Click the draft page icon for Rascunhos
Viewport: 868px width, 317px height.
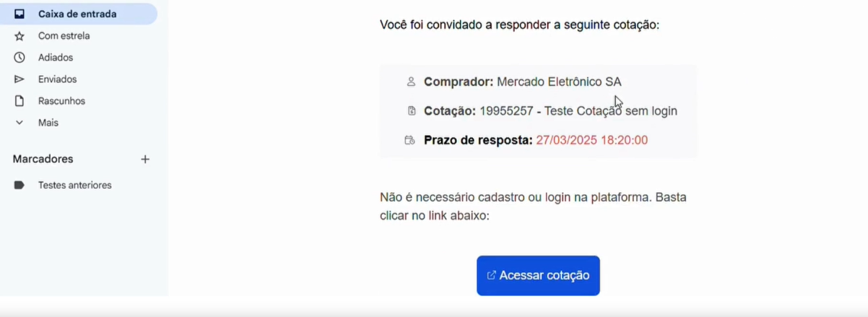click(19, 101)
